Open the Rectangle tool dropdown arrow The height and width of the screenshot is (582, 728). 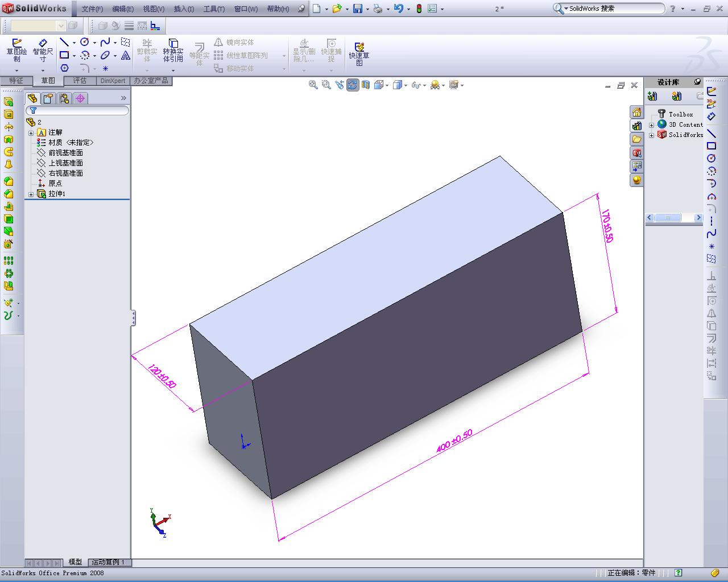click(x=74, y=56)
